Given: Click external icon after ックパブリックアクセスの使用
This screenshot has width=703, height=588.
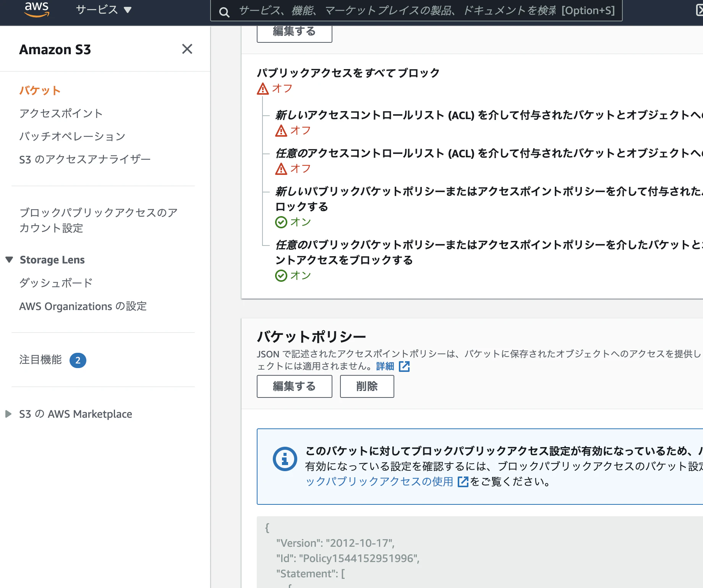Looking at the screenshot, I should coord(463,482).
